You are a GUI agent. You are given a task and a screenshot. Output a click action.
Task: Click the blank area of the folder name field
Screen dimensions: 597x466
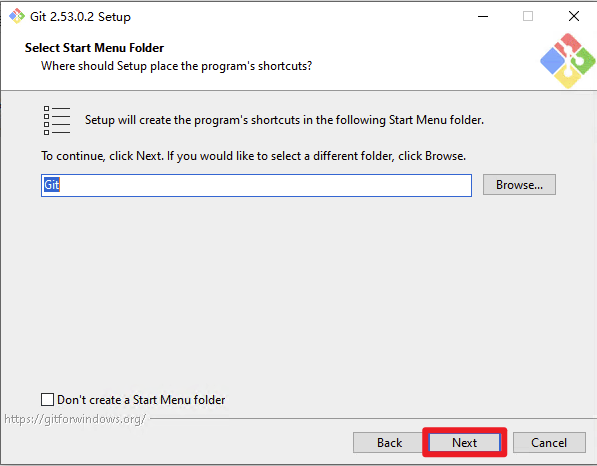point(265,185)
